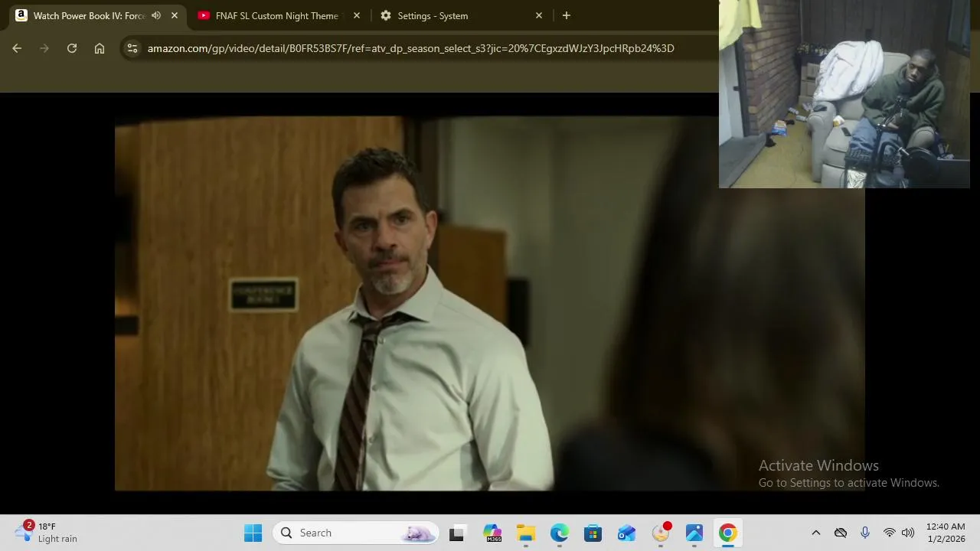Open the cloud sync tray icon

[x=841, y=533]
